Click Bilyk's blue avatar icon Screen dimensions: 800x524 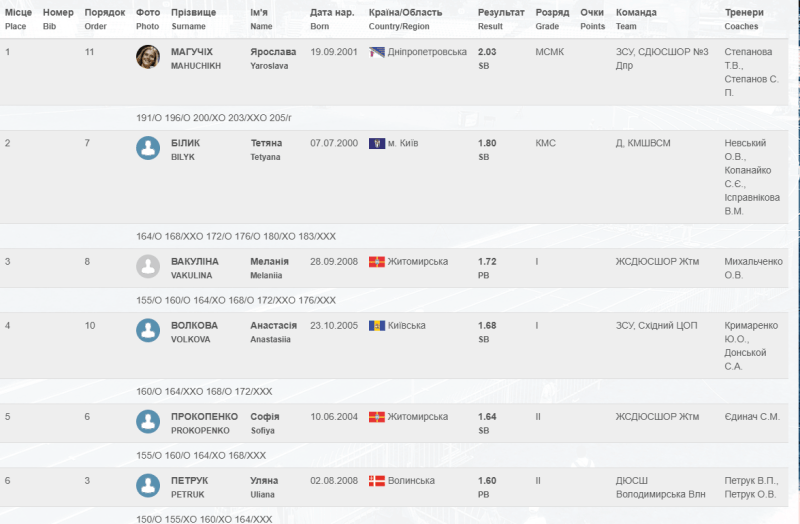coord(148,148)
